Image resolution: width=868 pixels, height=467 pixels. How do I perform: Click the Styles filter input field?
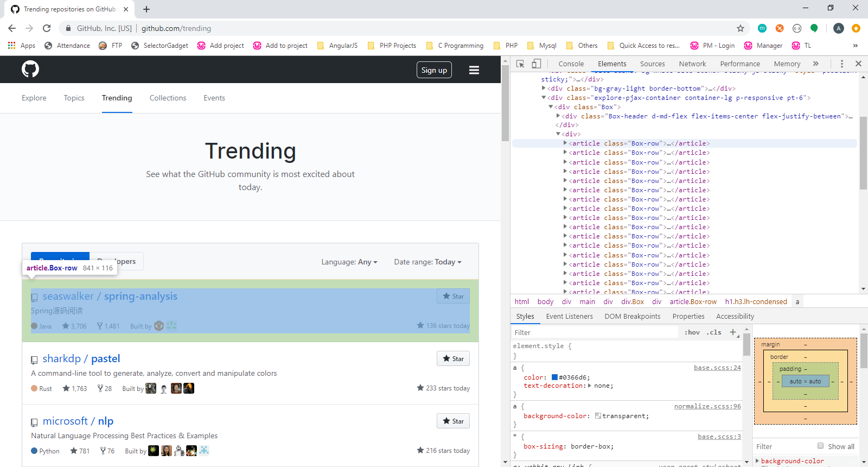point(595,332)
